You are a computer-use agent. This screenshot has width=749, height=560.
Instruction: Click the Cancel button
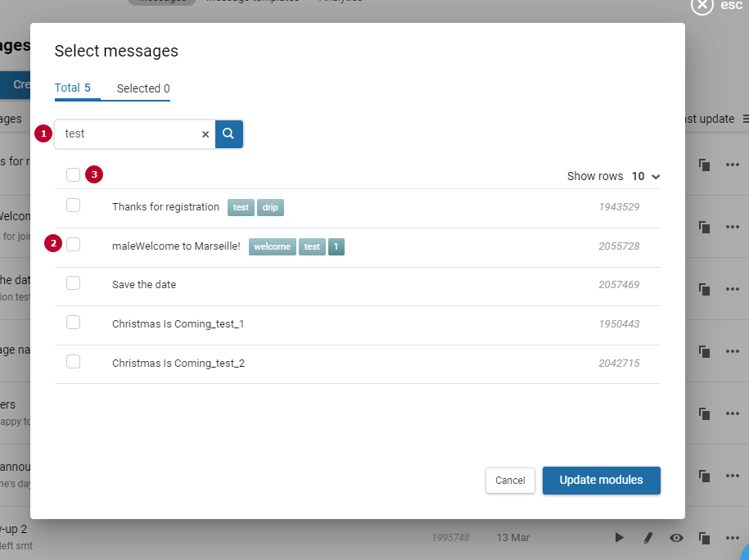coord(510,481)
